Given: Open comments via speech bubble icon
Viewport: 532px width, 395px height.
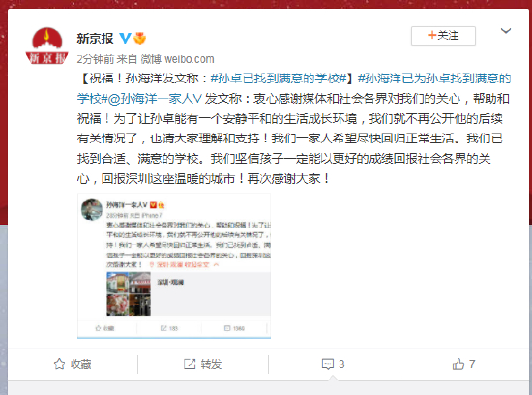Looking at the screenshot, I should (x=327, y=364).
